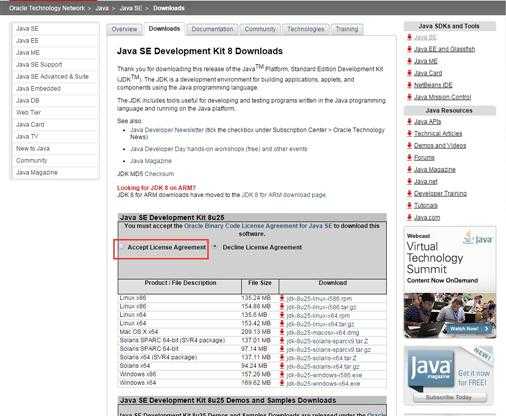Download jdk-8u25-solaris-x64.tar.Z file link
506x416 pixels.
321,358
